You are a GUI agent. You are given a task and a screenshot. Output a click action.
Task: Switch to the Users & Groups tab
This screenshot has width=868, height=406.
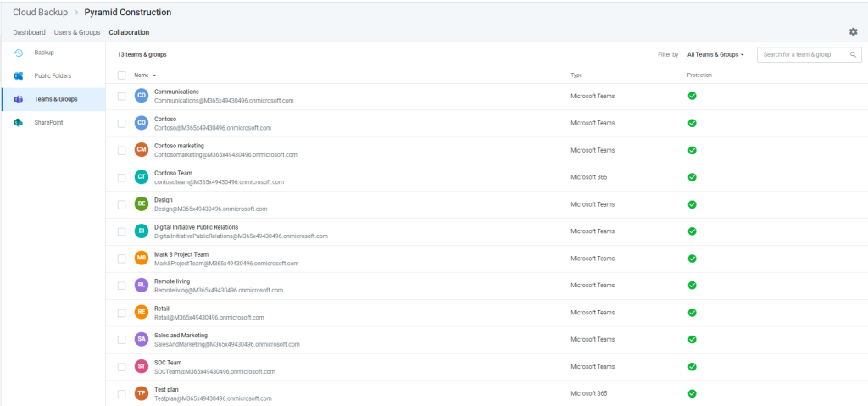click(77, 33)
